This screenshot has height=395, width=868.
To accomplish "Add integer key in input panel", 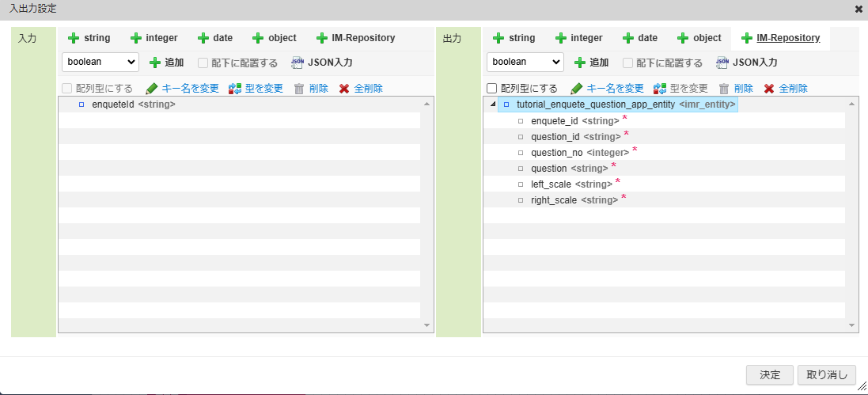I will (154, 38).
